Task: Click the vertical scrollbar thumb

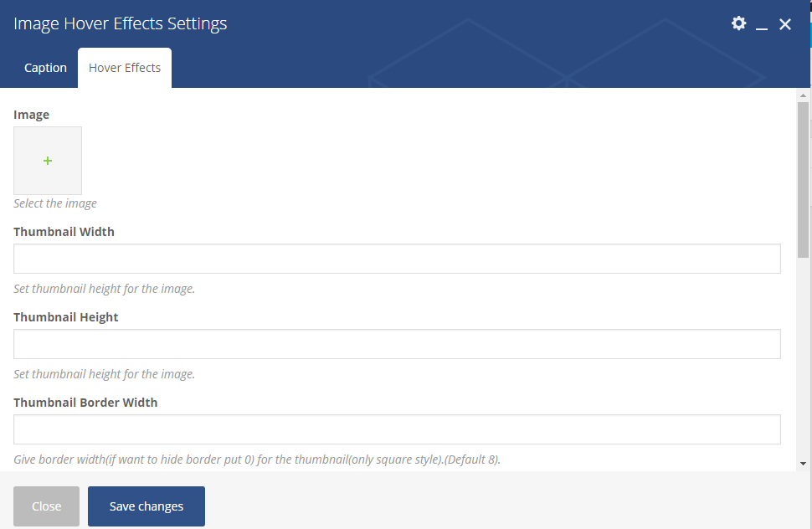Action: pyautogui.click(x=803, y=180)
